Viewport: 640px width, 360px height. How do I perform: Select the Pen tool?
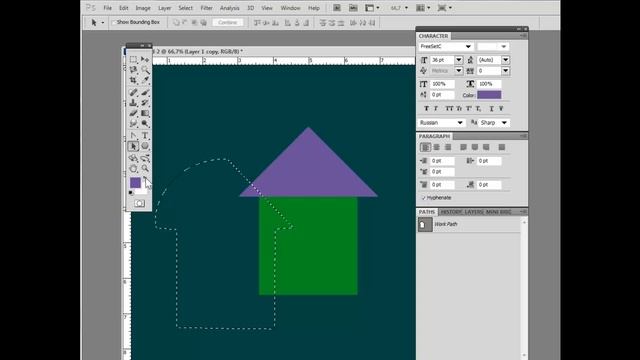click(x=133, y=136)
